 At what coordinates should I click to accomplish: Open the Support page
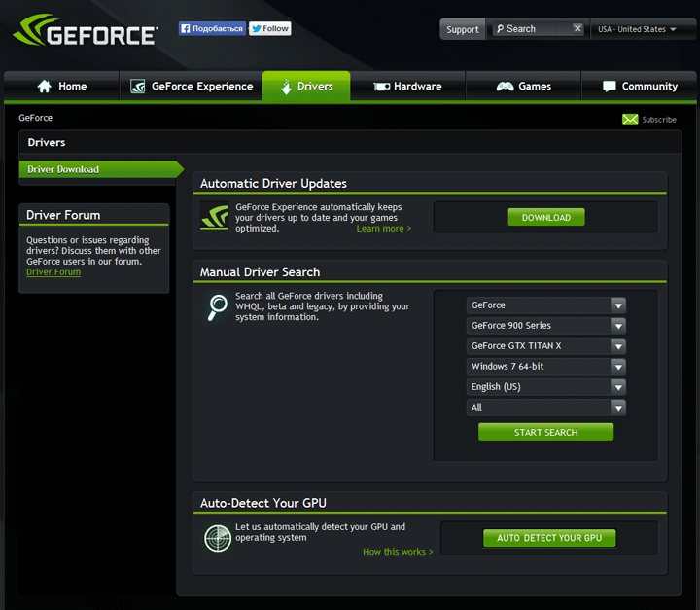point(463,29)
